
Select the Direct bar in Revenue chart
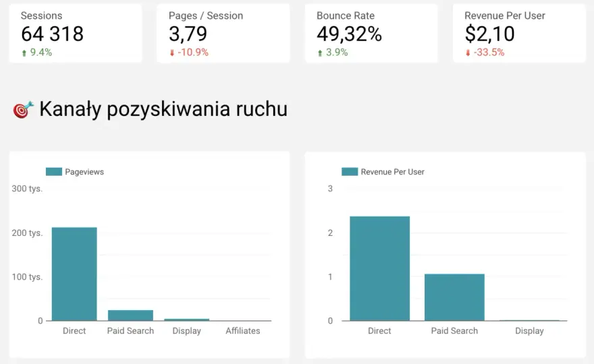click(x=379, y=269)
